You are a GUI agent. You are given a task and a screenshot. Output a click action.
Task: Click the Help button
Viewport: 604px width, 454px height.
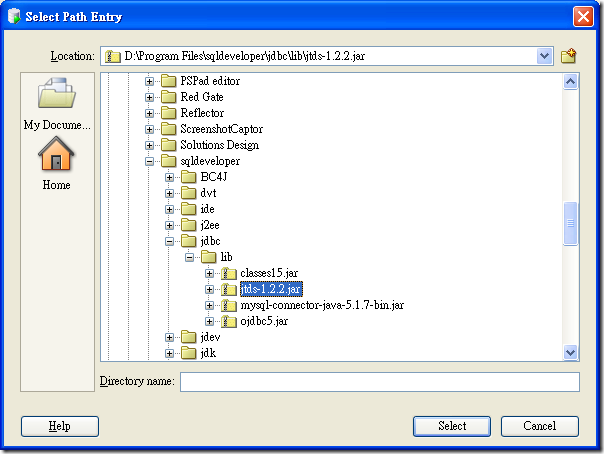click(60, 426)
